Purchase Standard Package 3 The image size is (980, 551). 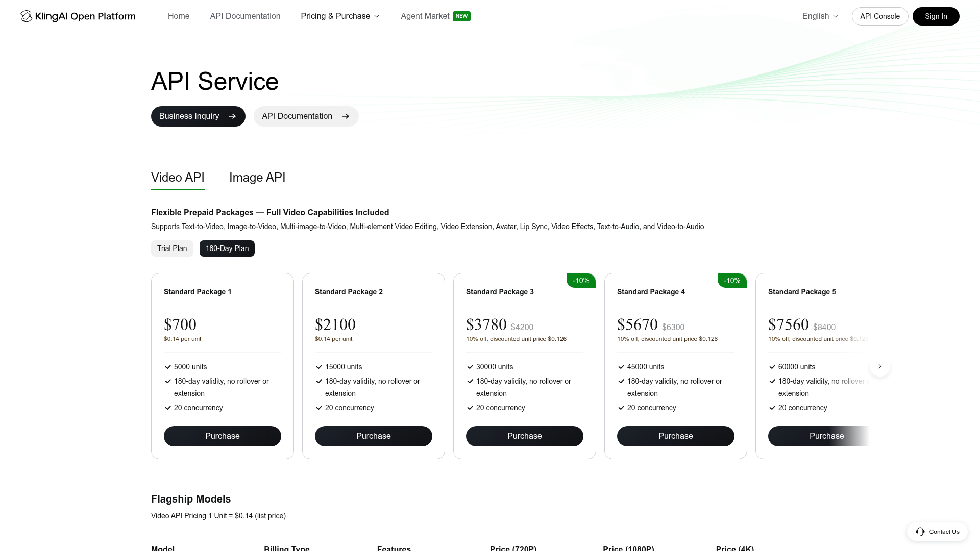525,436
